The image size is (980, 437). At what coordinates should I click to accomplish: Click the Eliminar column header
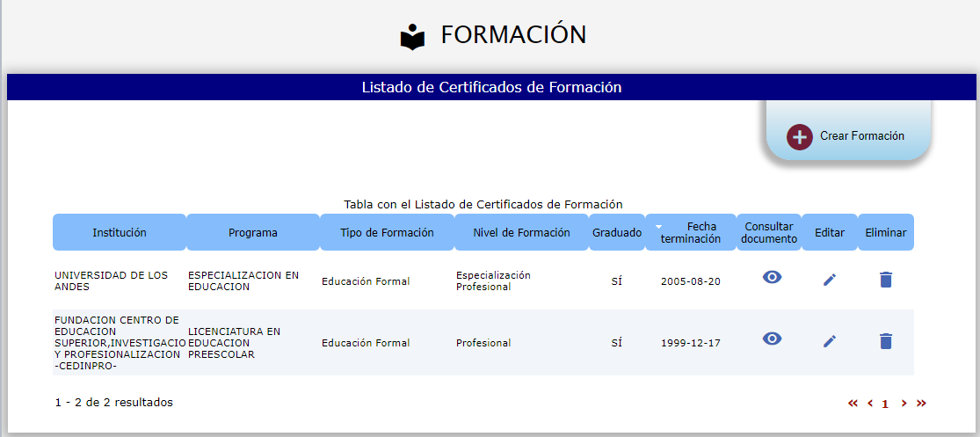[x=886, y=232]
